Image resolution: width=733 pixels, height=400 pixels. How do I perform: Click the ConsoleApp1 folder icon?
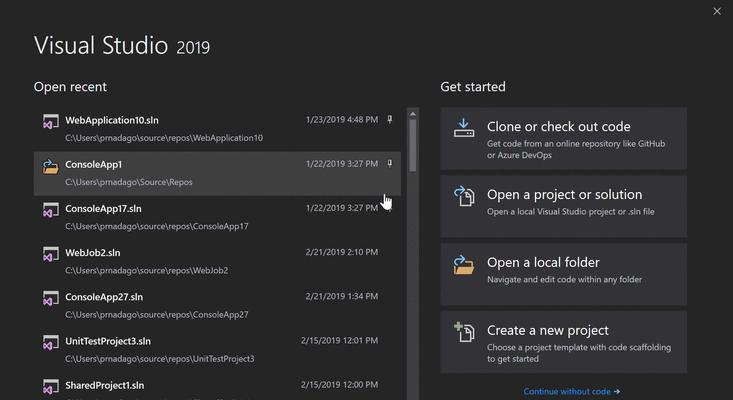coord(50,166)
